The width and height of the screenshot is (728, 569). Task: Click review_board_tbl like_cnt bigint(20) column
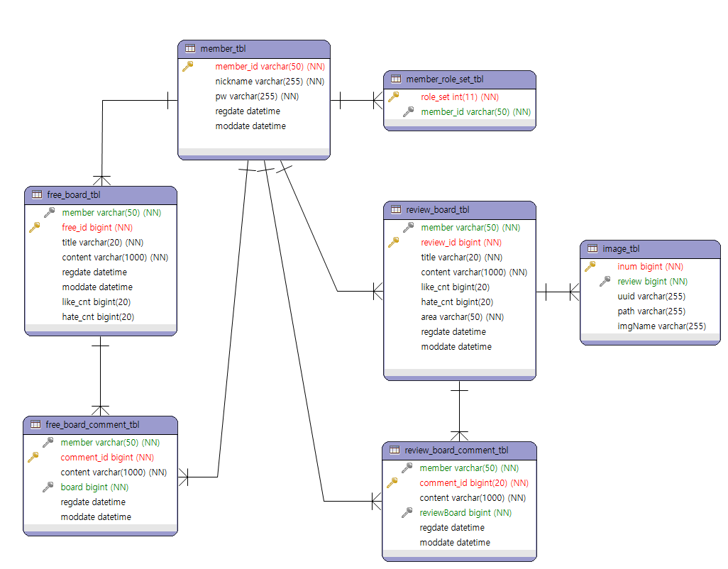pyautogui.click(x=455, y=287)
